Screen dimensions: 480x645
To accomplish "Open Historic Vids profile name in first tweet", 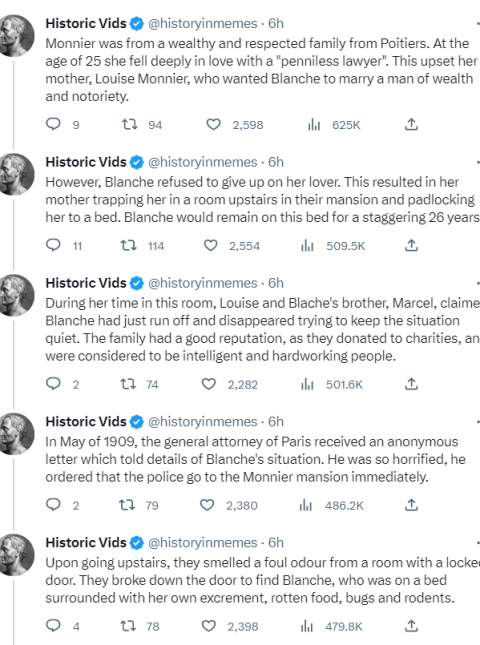I will (x=86, y=23).
